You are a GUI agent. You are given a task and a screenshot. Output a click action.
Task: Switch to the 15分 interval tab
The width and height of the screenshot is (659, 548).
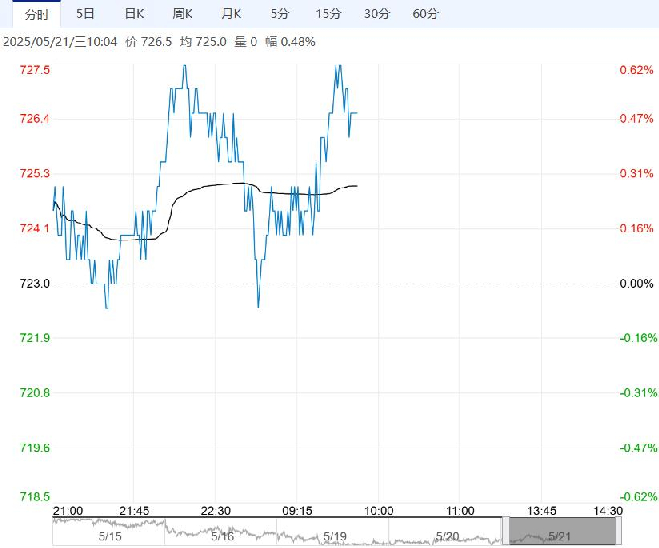point(328,14)
